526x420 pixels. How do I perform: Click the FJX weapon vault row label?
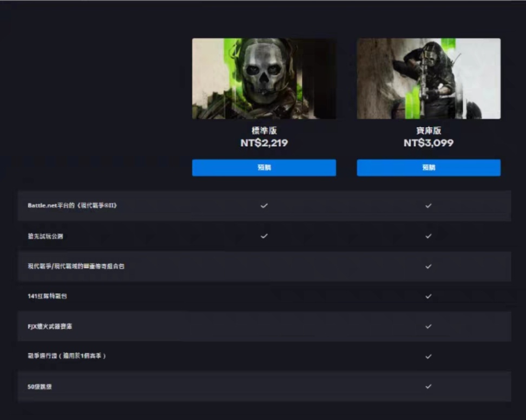[50, 326]
